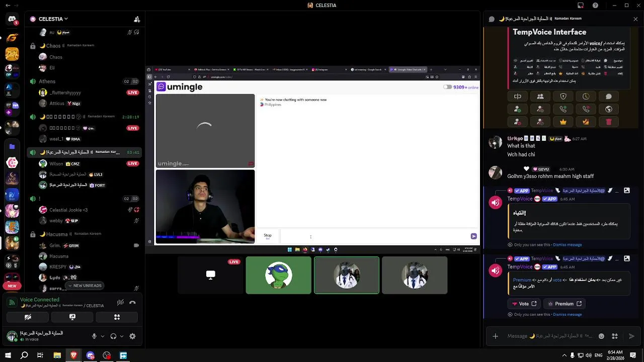Open the Athens voice channel
644x362 pixels.
coord(85,81)
